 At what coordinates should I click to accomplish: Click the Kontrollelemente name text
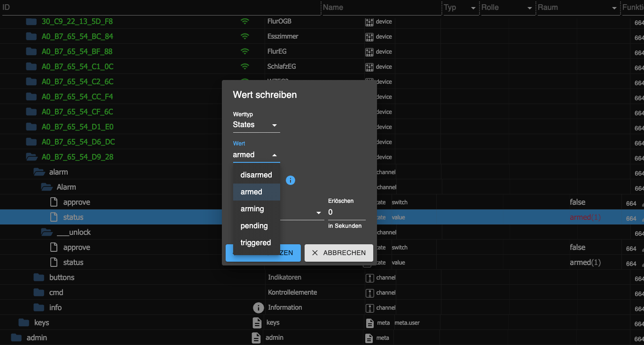pos(292,292)
